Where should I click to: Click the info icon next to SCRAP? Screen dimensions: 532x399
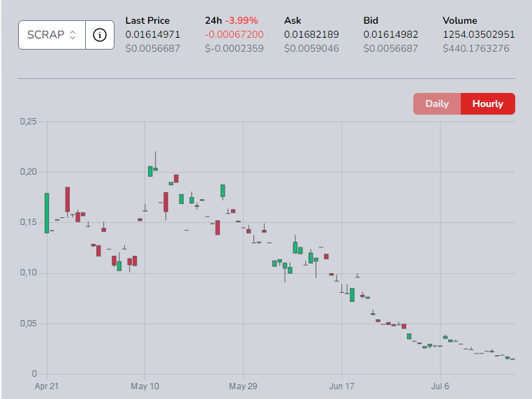100,35
